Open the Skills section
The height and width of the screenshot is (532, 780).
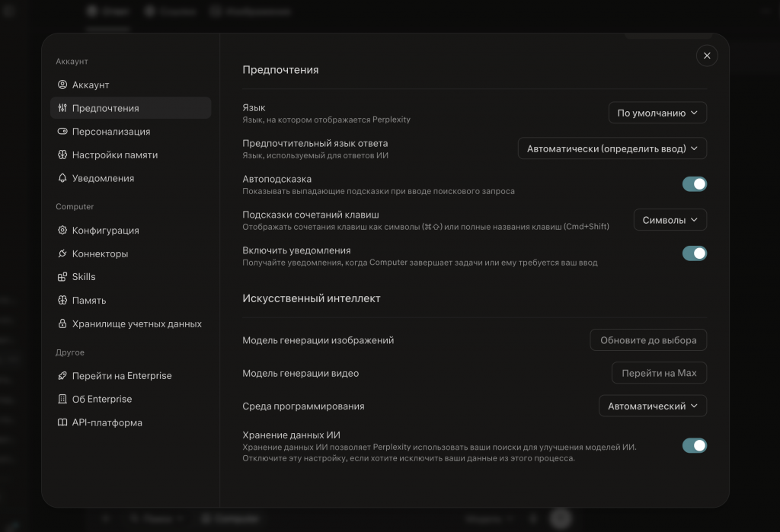click(131, 277)
